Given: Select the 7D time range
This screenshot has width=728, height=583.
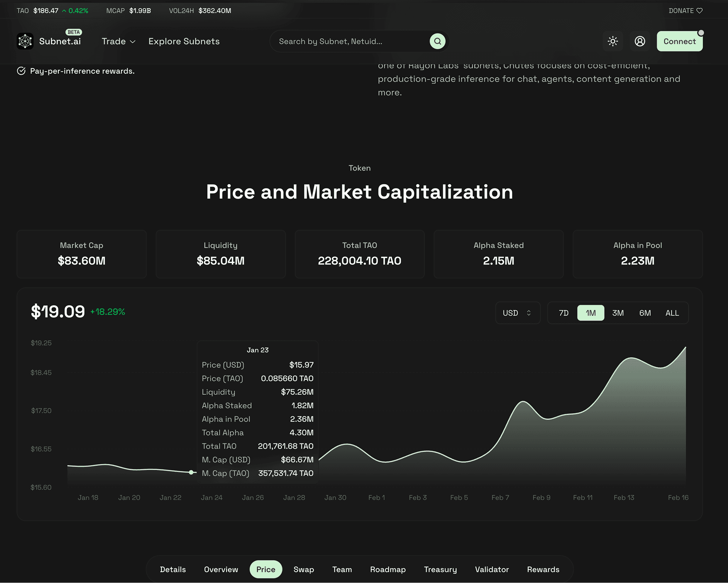Looking at the screenshot, I should [x=563, y=313].
